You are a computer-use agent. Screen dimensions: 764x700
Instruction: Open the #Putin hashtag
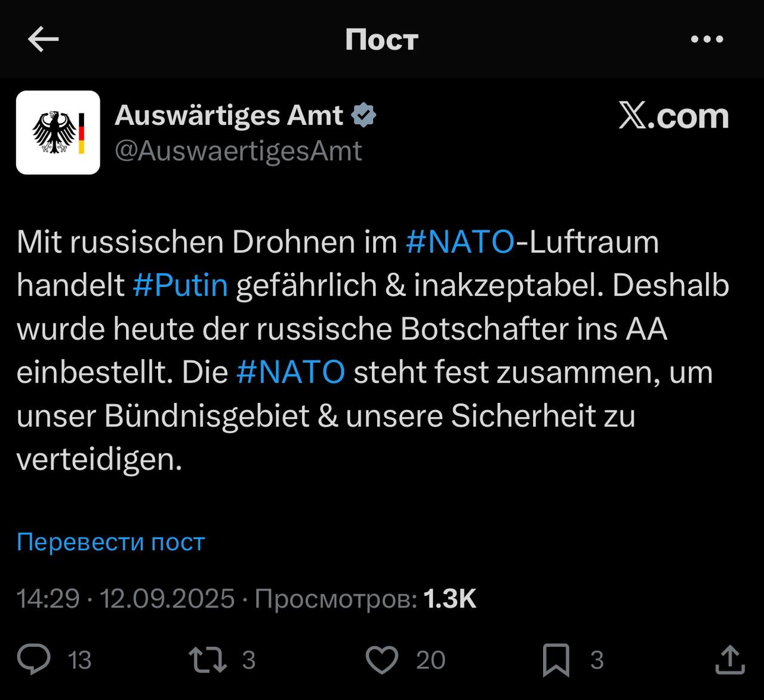[x=180, y=285]
